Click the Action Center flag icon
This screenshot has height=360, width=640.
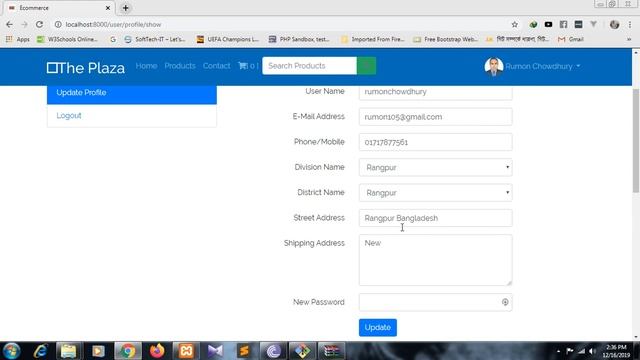point(570,351)
